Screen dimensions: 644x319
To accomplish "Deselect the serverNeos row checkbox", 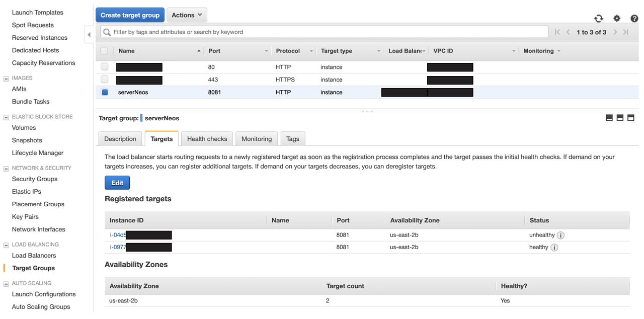I will tap(105, 92).
